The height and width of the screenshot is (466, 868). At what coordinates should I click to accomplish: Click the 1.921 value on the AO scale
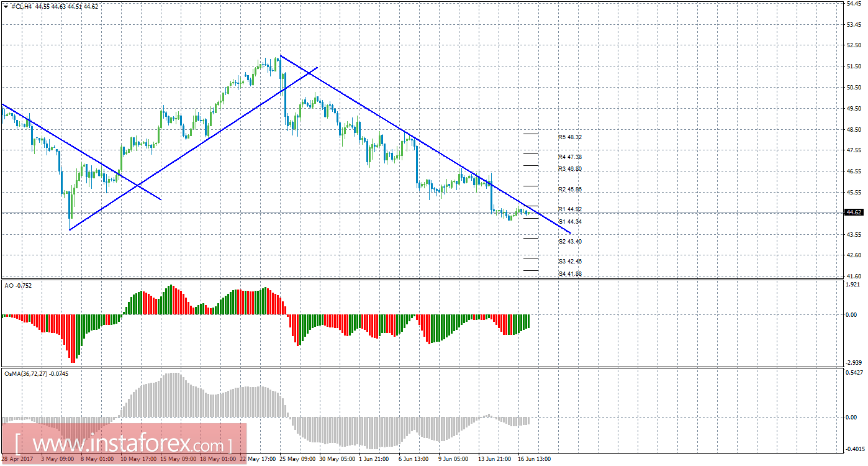854,285
